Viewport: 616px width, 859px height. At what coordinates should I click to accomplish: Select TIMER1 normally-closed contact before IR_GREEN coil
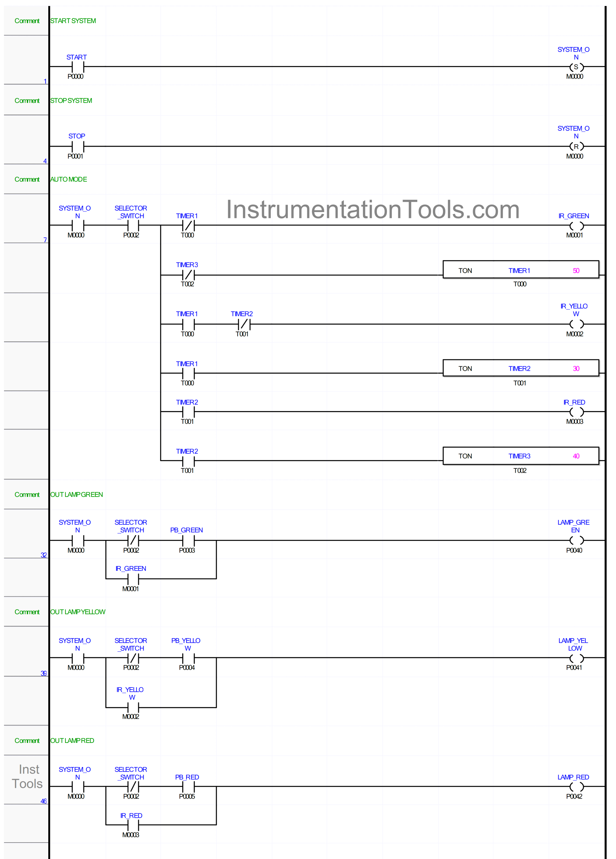(188, 225)
